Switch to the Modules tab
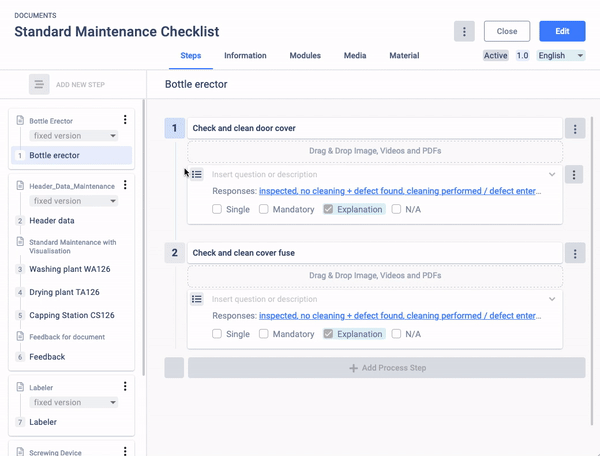 [x=305, y=55]
